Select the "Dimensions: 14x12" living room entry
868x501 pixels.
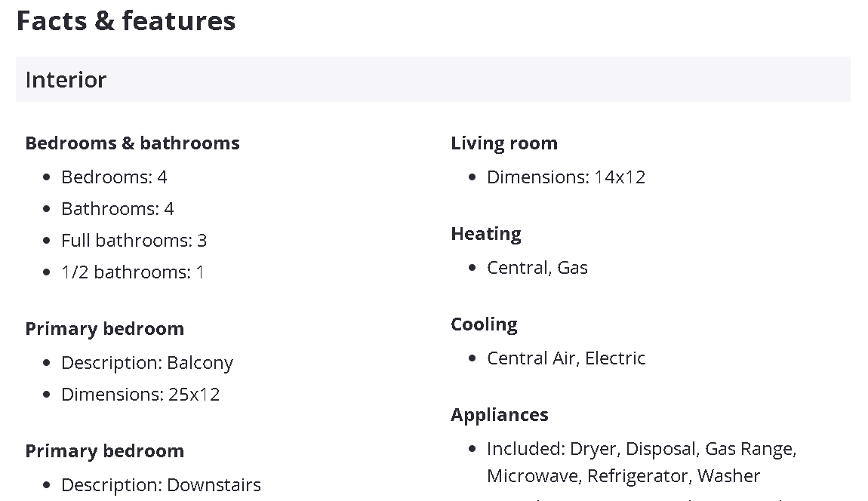tap(566, 177)
